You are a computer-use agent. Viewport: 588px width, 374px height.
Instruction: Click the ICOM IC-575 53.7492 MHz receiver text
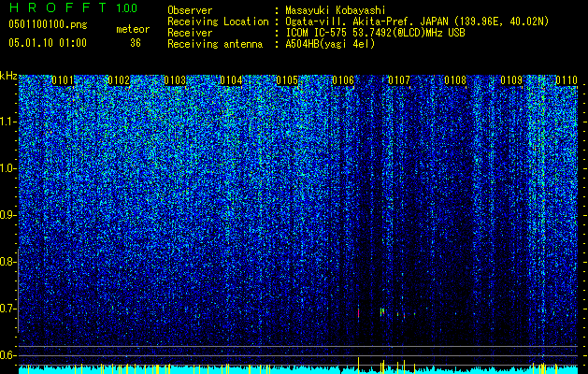pos(375,33)
